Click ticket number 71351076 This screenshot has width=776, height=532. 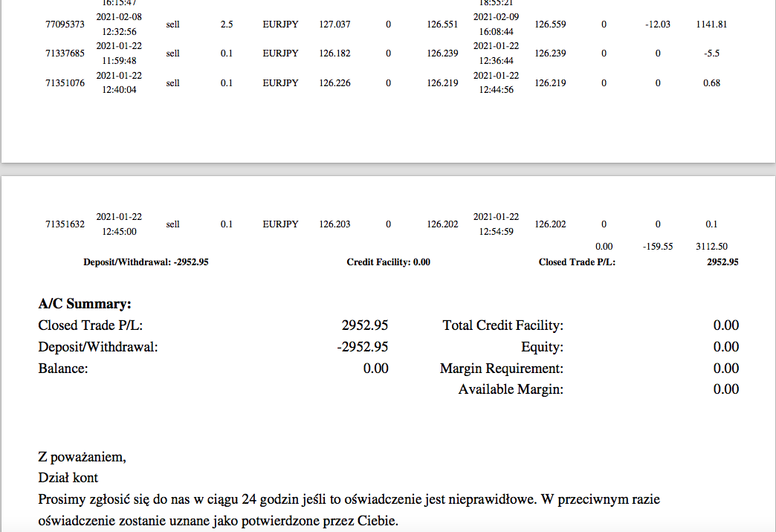65,83
